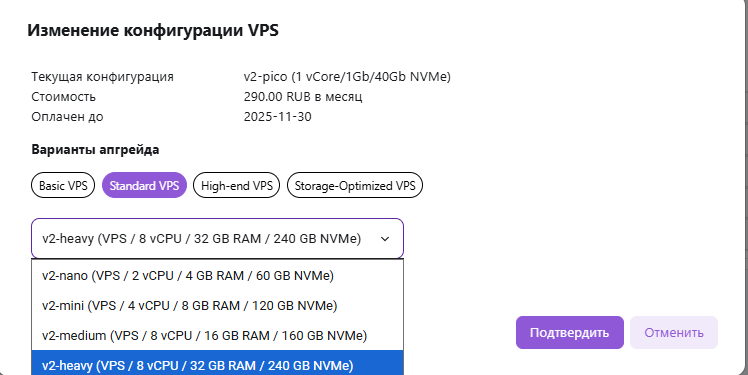Confirm with the Подтвердить button
748x375 pixels.
pyautogui.click(x=570, y=333)
